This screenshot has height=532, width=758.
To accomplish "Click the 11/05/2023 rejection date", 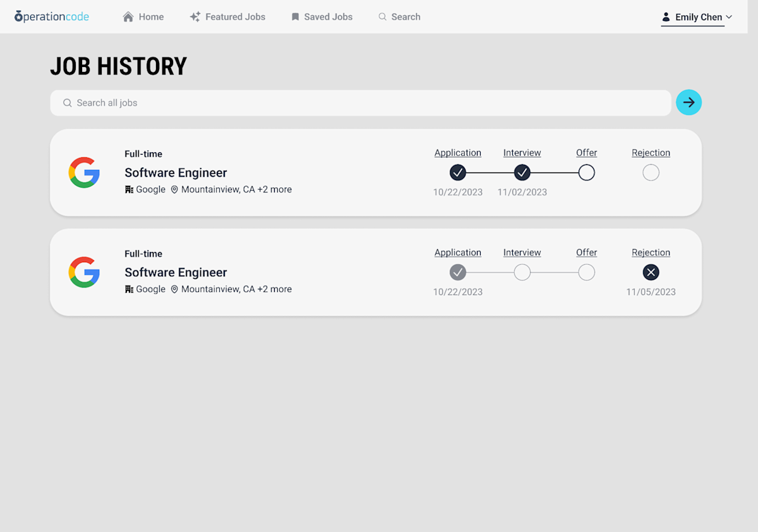I will [x=651, y=292].
